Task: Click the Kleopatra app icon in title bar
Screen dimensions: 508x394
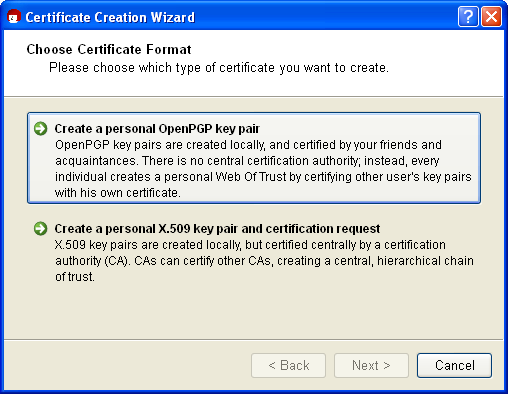Action: [14, 17]
